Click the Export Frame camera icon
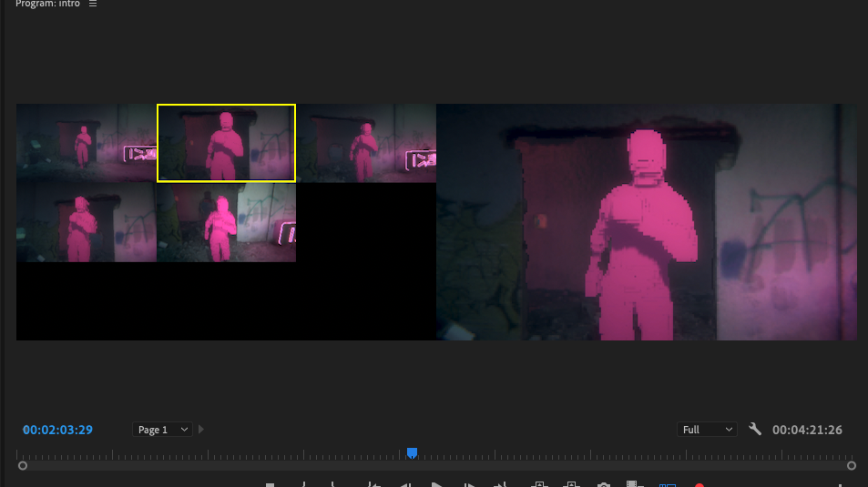This screenshot has height=487, width=868. pos(603,484)
